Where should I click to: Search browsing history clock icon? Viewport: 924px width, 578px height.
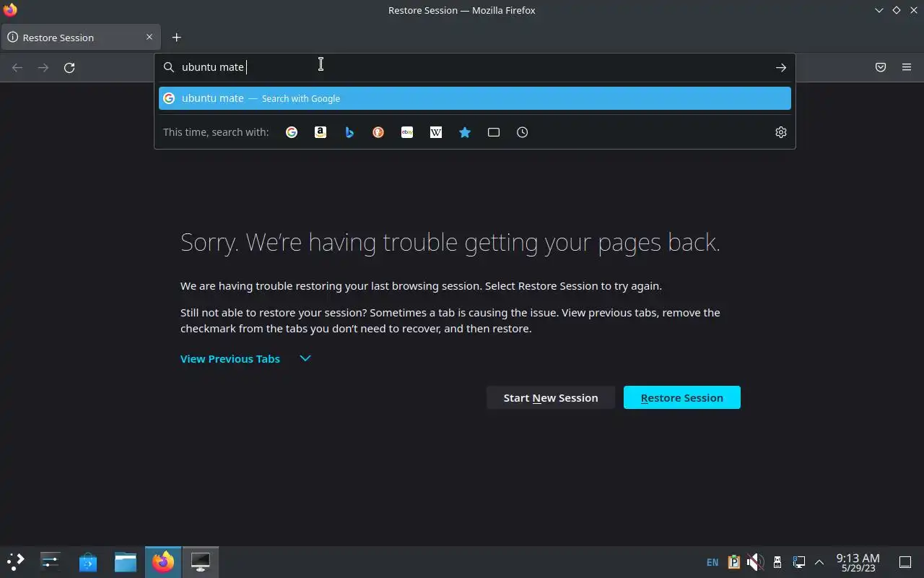point(523,132)
